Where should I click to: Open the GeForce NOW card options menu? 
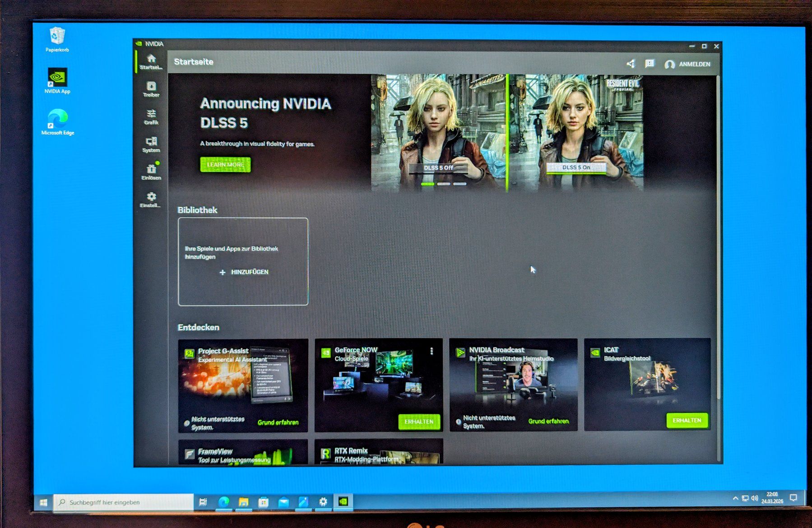[432, 351]
